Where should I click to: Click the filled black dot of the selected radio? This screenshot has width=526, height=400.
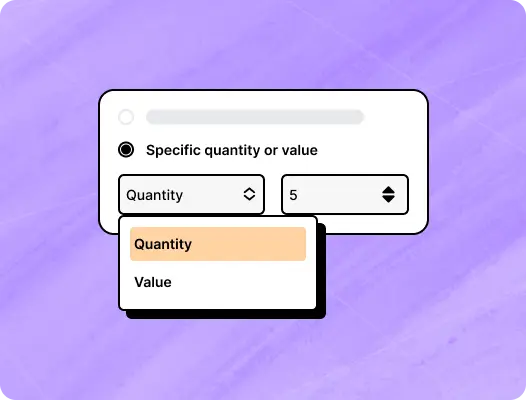pyautogui.click(x=126, y=150)
